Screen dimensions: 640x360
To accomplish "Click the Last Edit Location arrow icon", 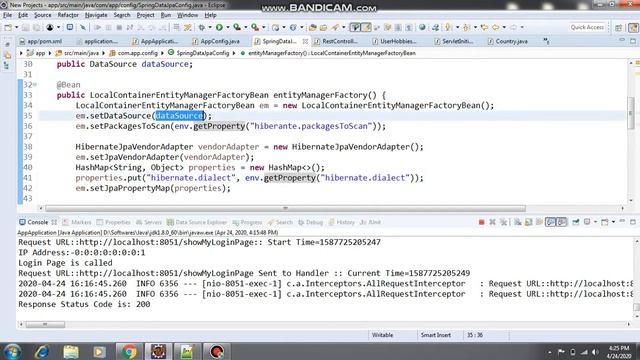I will point(484,27).
